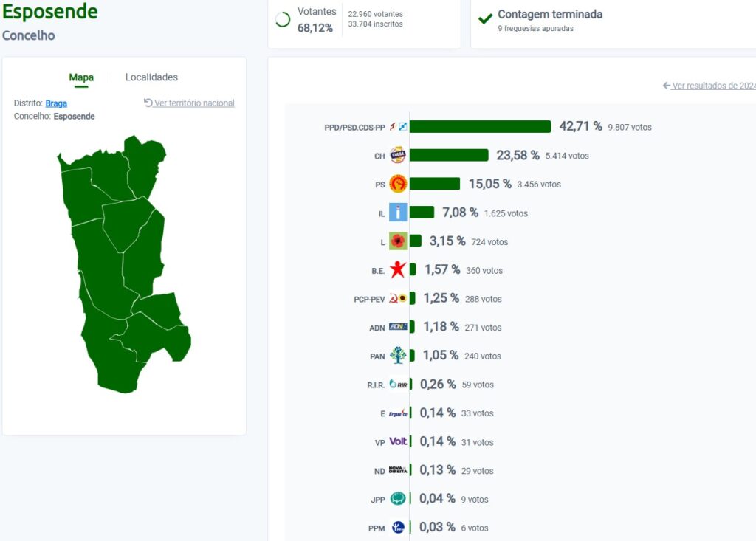Switch to the Mapa tab
756x541 pixels.
coord(81,77)
